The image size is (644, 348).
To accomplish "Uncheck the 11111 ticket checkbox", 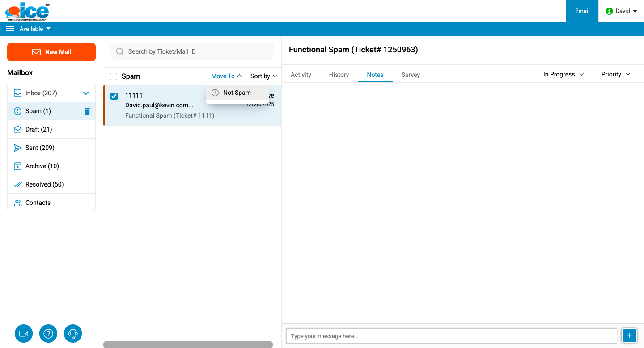I will click(114, 96).
